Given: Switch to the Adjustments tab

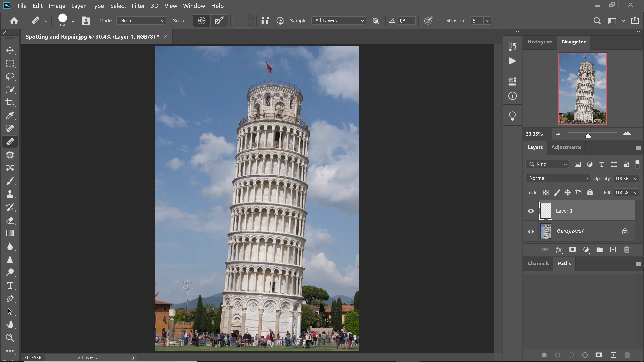Looking at the screenshot, I should point(566,147).
